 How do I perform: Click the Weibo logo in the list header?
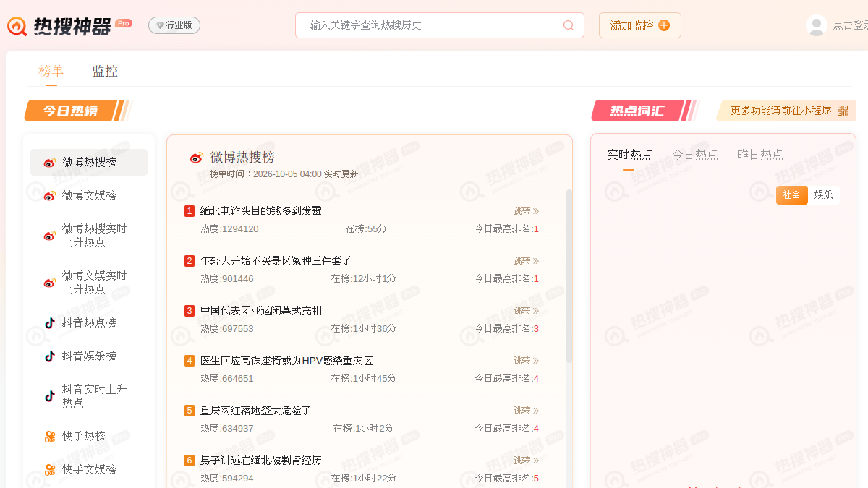click(x=197, y=158)
